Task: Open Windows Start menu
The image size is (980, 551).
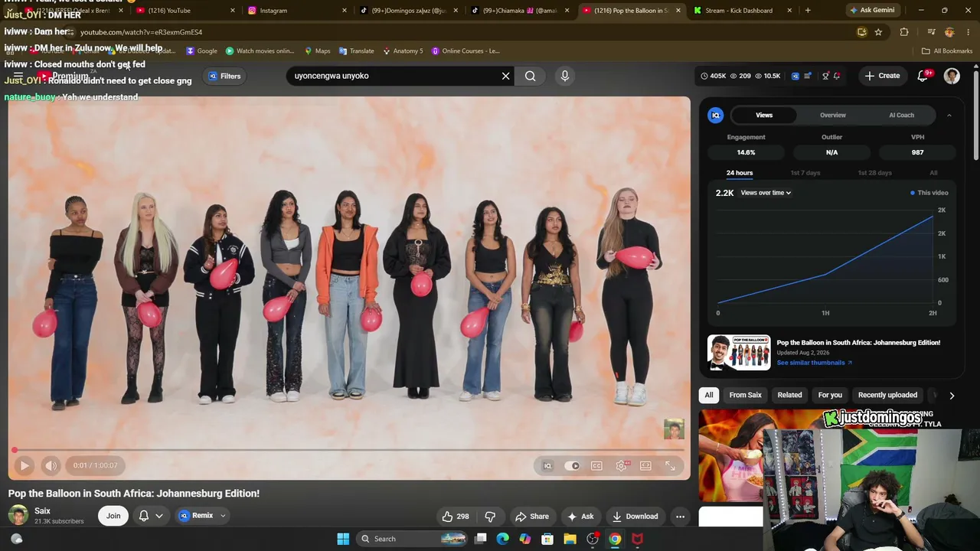Action: (343, 539)
